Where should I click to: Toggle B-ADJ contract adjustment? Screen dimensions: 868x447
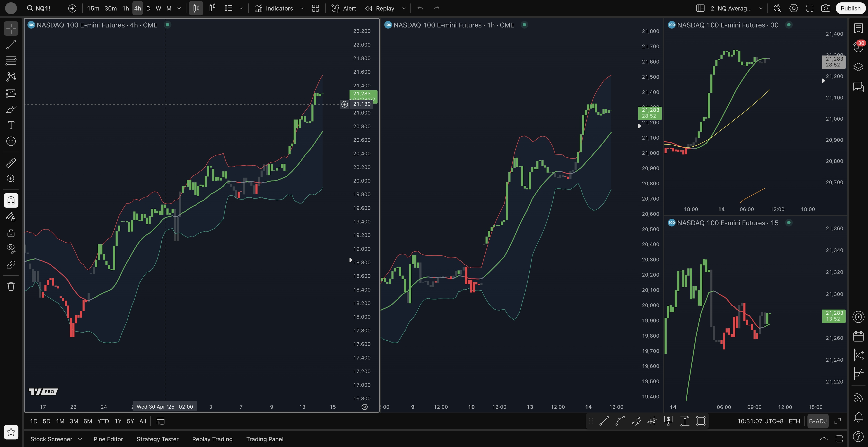click(818, 421)
